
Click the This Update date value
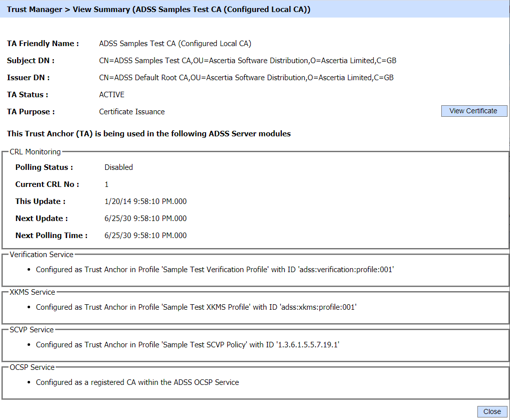click(145, 201)
